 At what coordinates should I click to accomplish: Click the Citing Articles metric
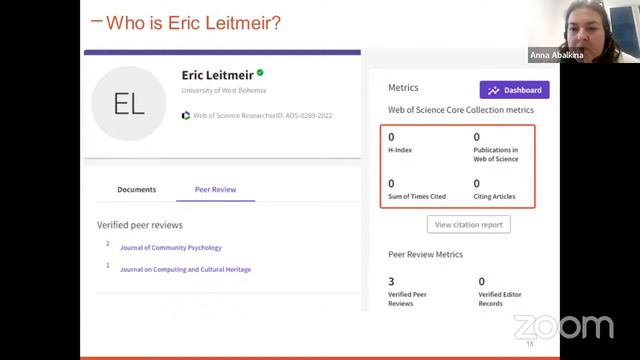494,189
